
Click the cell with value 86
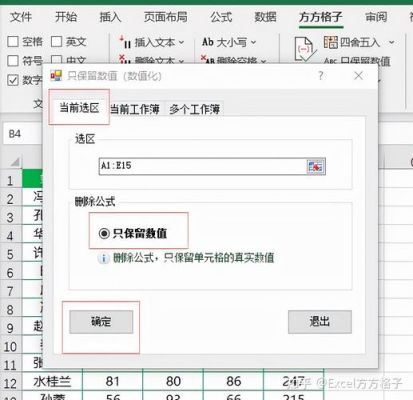233,382
